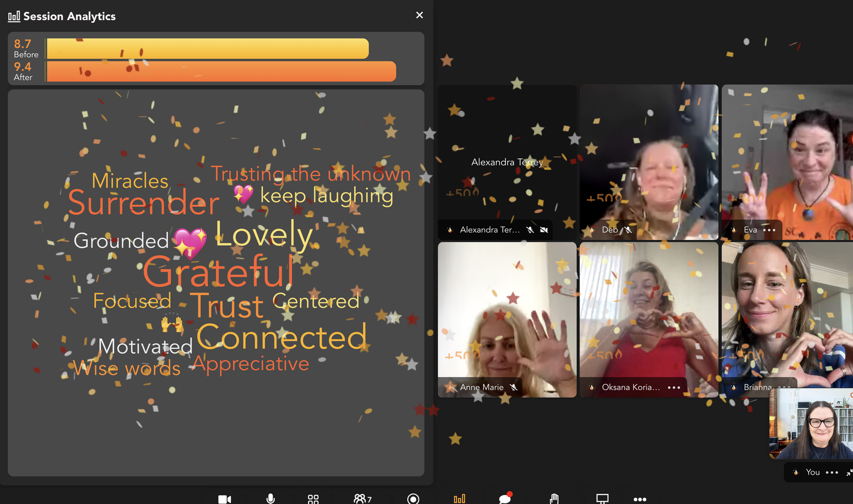Click the resize arrows beside You label

click(849, 473)
